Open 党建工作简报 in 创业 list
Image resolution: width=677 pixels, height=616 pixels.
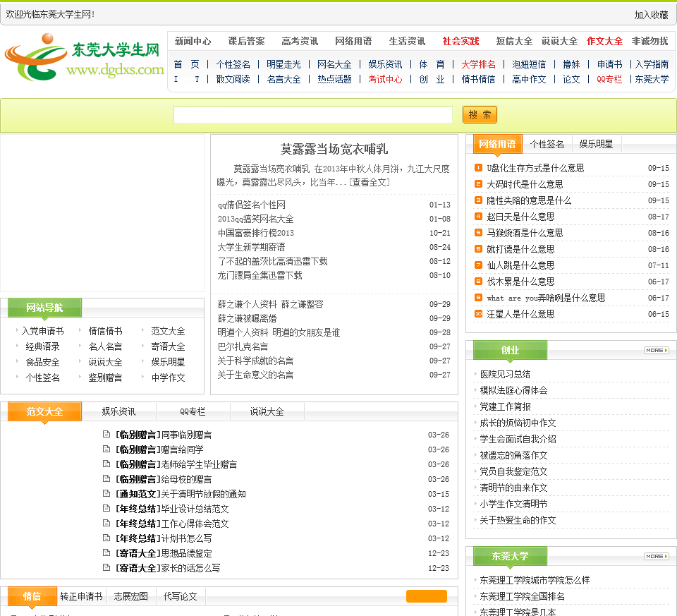click(505, 406)
